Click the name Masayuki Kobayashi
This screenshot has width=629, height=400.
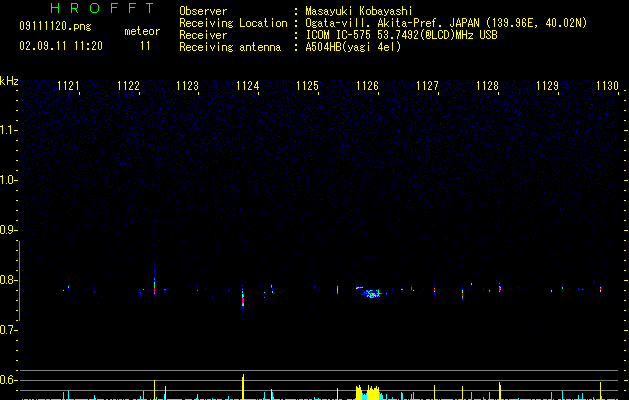(x=359, y=11)
